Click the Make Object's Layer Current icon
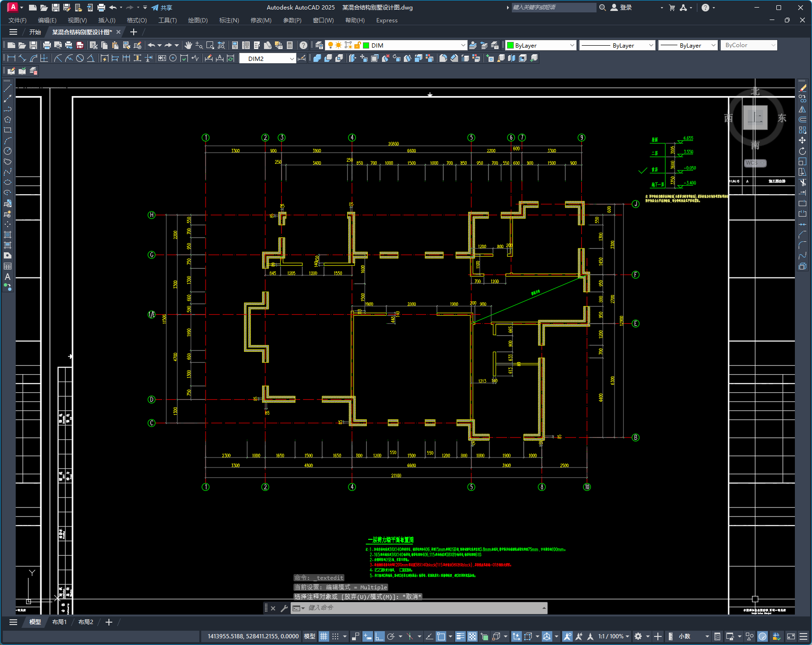Viewport: 812px width, 645px height. [x=473, y=45]
